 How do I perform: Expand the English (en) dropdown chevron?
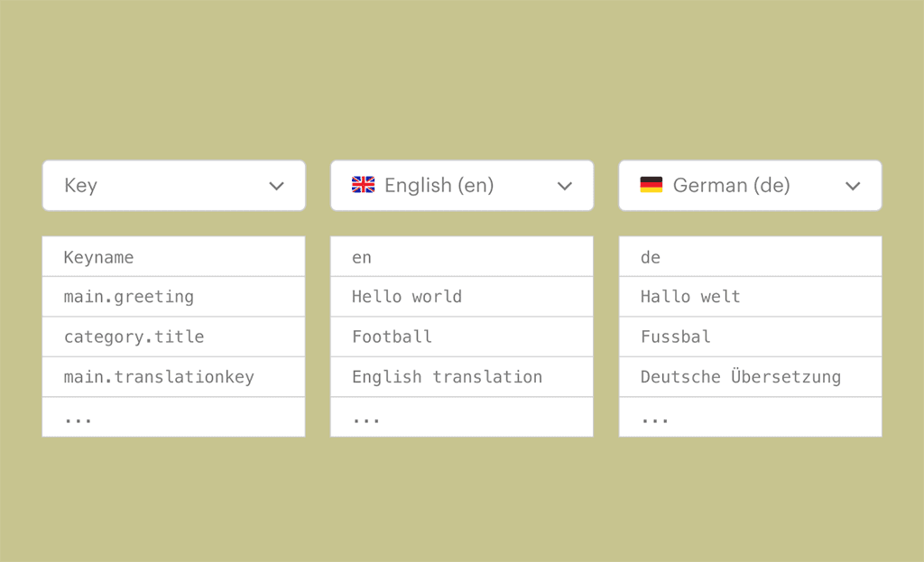[565, 186]
